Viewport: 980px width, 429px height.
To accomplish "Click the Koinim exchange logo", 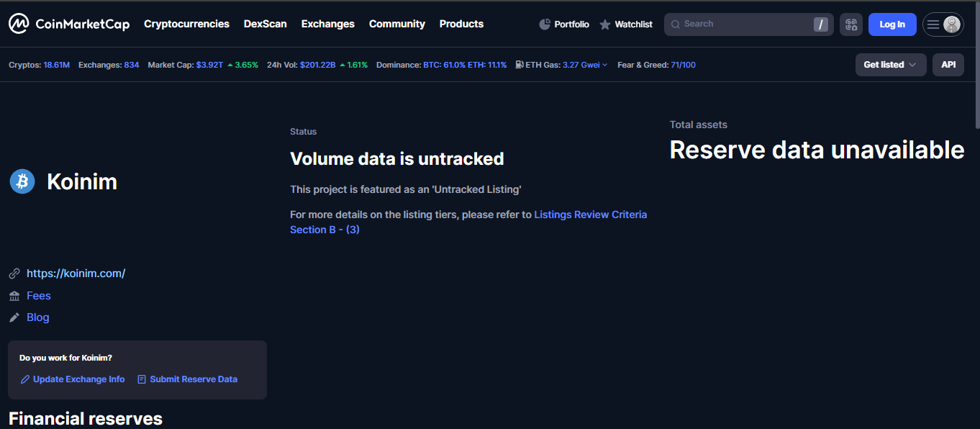I will [x=22, y=181].
